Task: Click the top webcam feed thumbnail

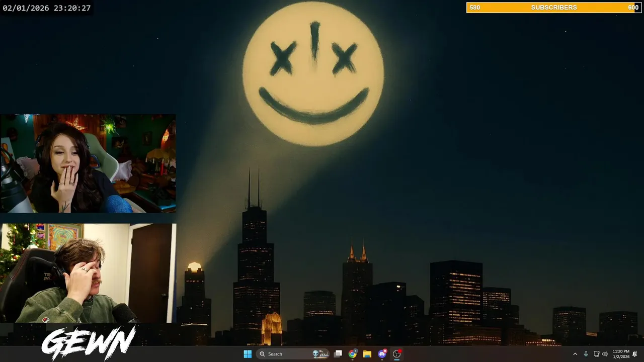Action: [88, 163]
